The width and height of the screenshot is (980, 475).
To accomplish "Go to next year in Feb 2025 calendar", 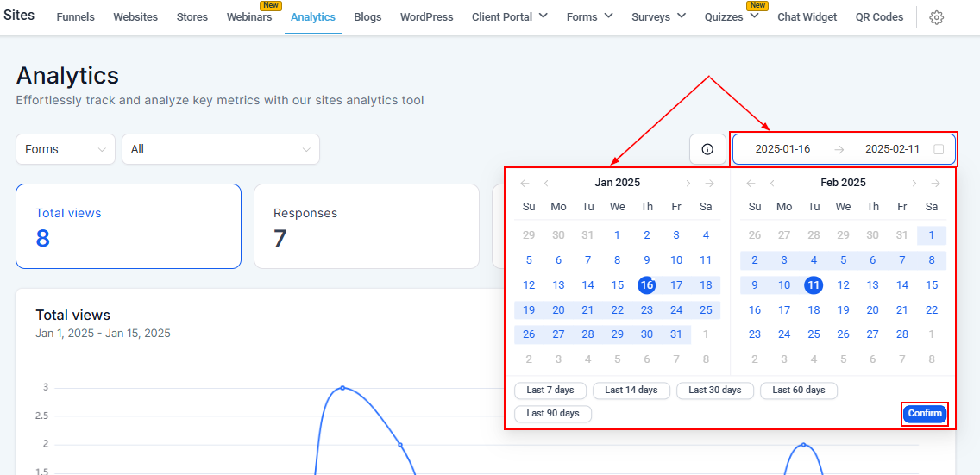I will 935,183.
